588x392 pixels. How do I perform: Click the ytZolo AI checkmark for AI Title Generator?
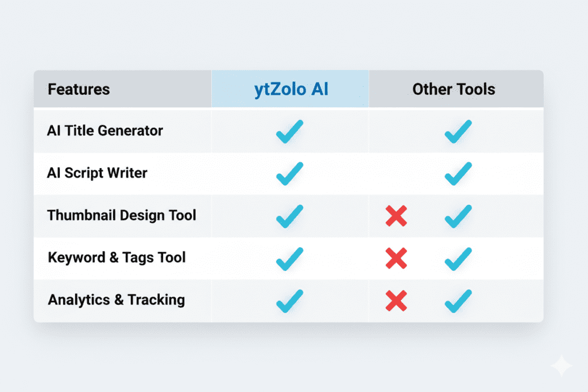pyautogui.click(x=289, y=131)
